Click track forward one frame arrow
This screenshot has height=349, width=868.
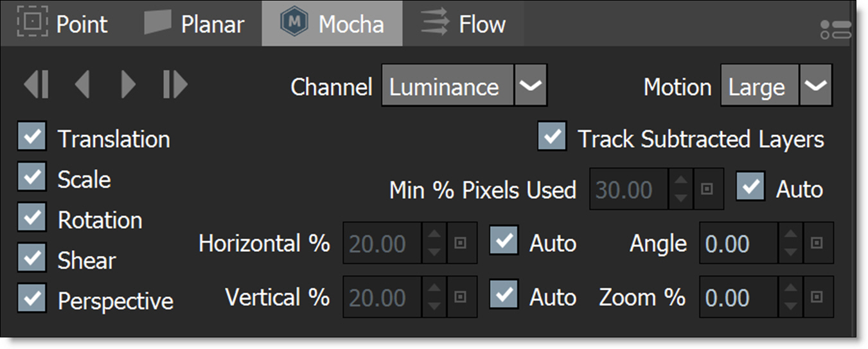pyautogui.click(x=128, y=85)
